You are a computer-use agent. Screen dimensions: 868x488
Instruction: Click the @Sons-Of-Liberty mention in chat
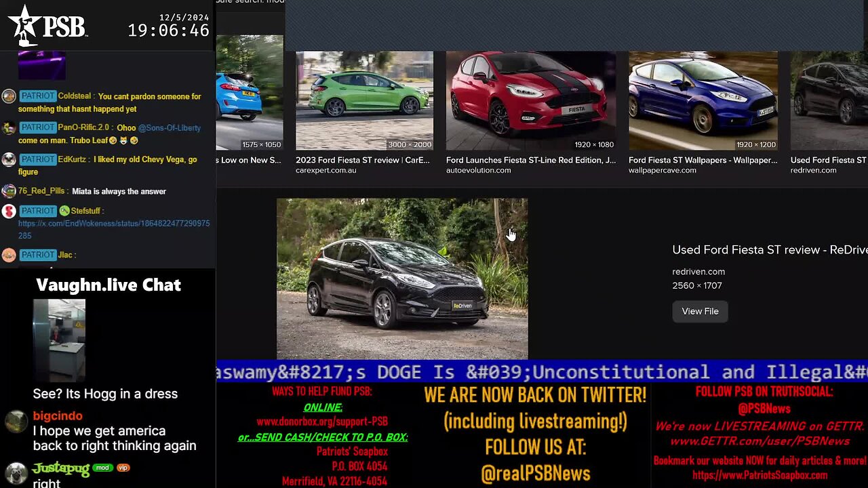pos(170,127)
